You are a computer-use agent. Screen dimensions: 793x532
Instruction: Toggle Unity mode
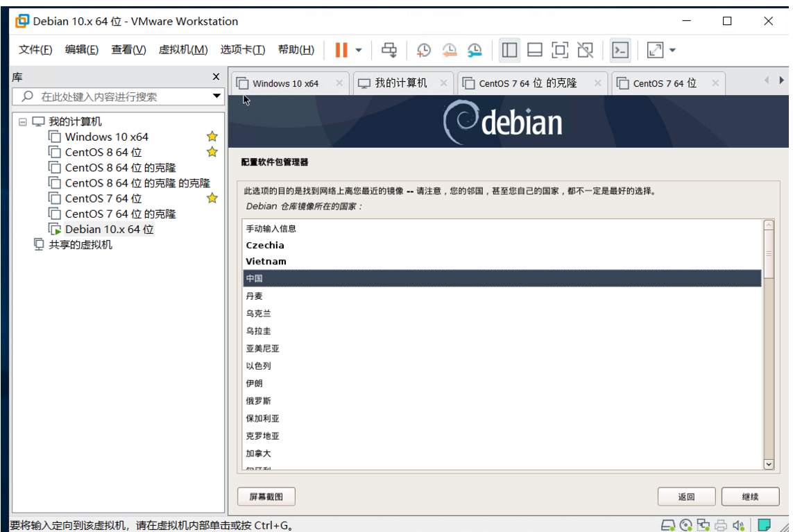tap(586, 50)
